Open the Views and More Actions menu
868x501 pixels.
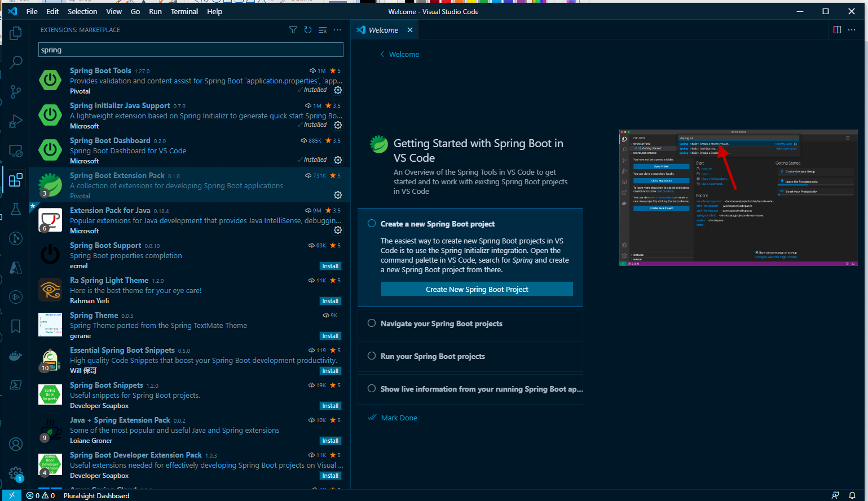337,30
